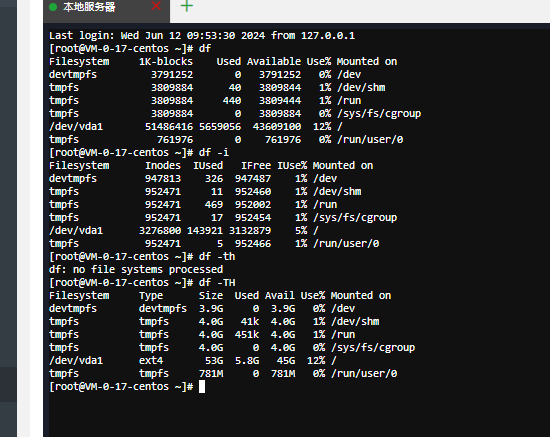Click the 3791252 1K-blocks value for devtmpfs

pyautogui.click(x=172, y=74)
